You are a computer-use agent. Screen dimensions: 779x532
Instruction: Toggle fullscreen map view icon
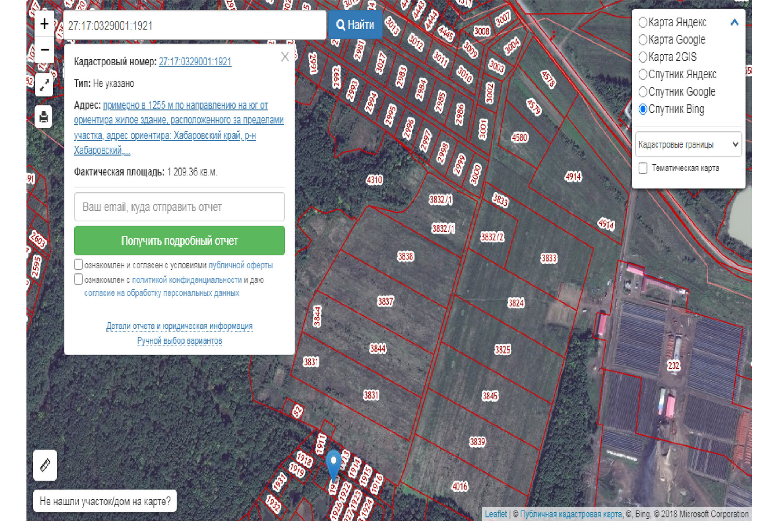click(44, 85)
